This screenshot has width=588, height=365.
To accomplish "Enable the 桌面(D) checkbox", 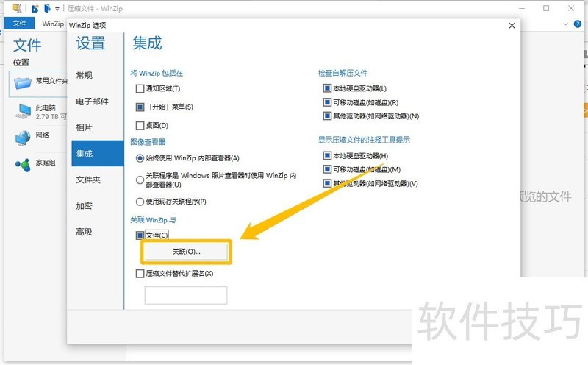I will click(140, 125).
